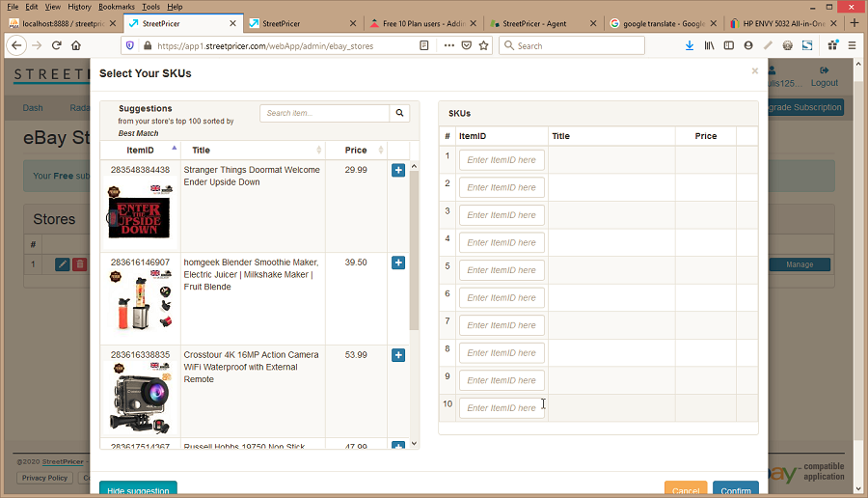
Task: Close the Select Your SKUs dialog
Action: point(754,71)
